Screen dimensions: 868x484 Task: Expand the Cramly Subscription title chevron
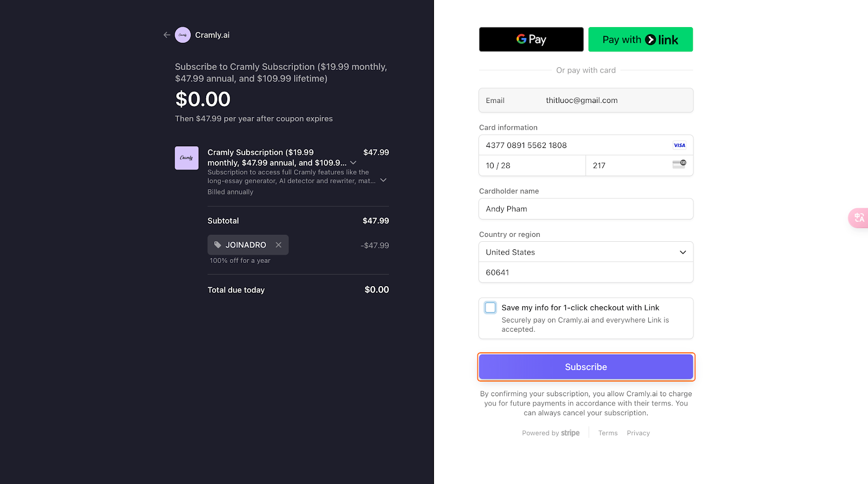[x=353, y=163]
